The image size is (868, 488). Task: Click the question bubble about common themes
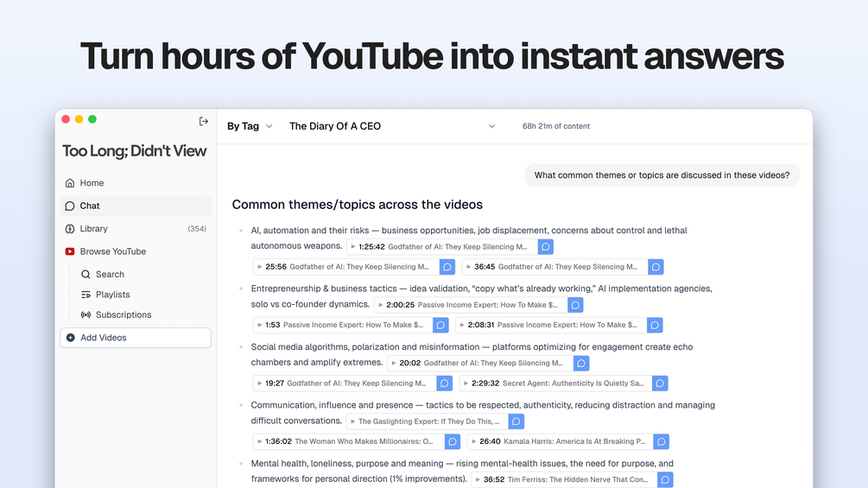662,174
